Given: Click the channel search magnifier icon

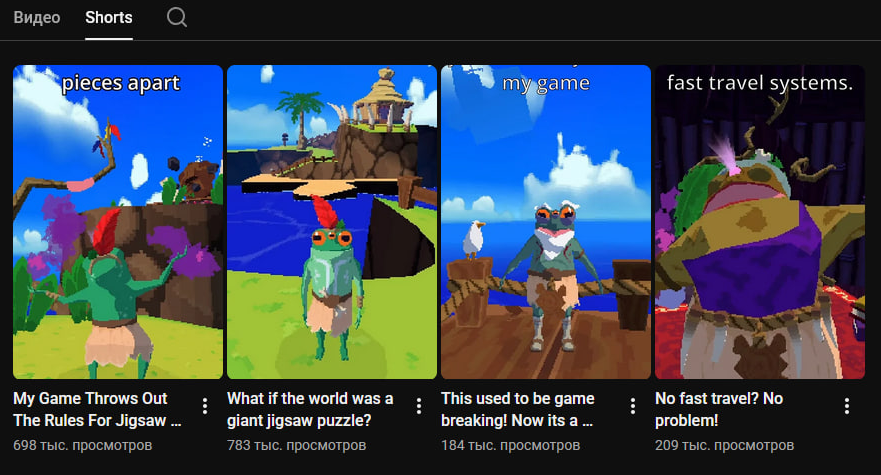Looking at the screenshot, I should pos(176,17).
